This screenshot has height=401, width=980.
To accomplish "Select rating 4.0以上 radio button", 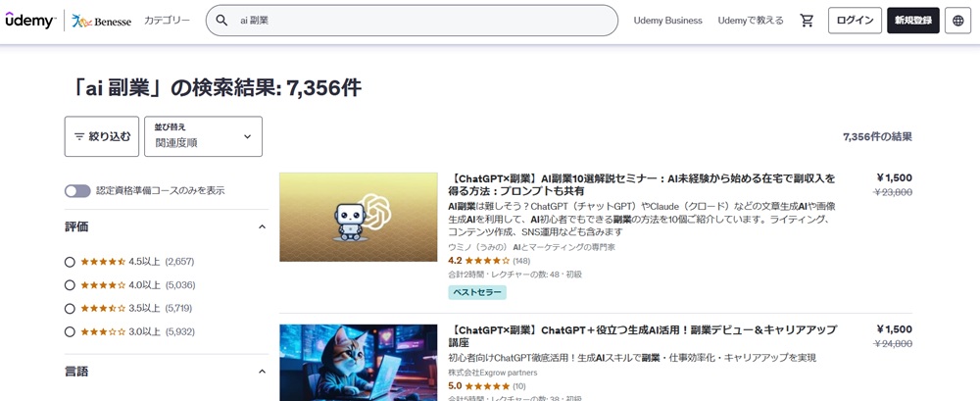I will [70, 285].
